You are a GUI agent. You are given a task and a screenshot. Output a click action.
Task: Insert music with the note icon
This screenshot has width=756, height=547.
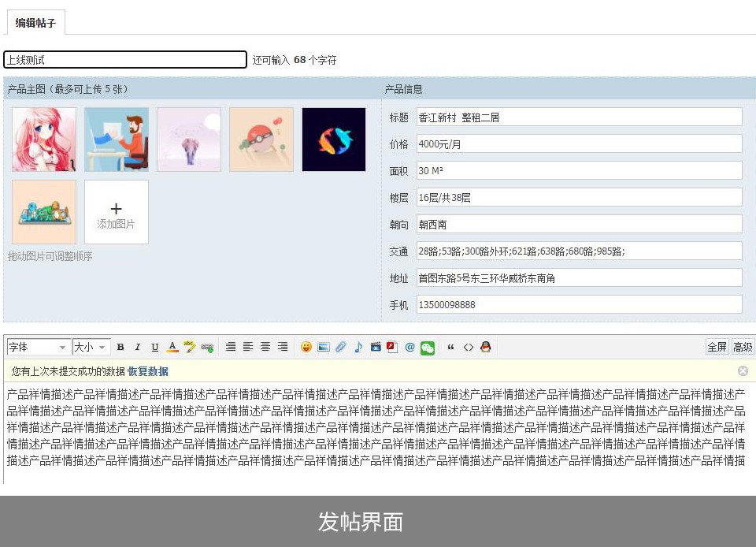[x=358, y=347]
